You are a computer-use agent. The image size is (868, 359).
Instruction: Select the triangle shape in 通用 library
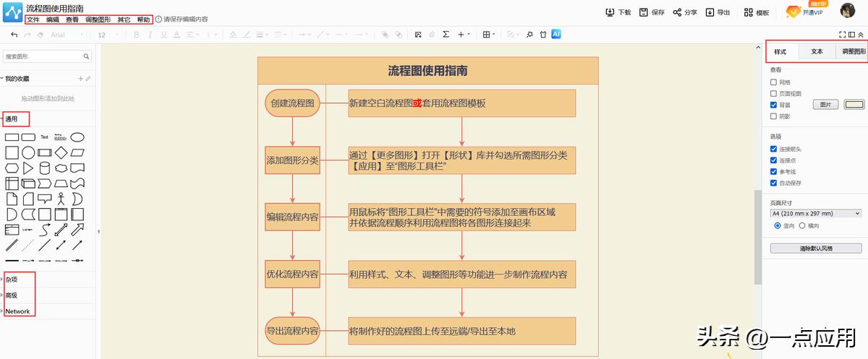28,168
